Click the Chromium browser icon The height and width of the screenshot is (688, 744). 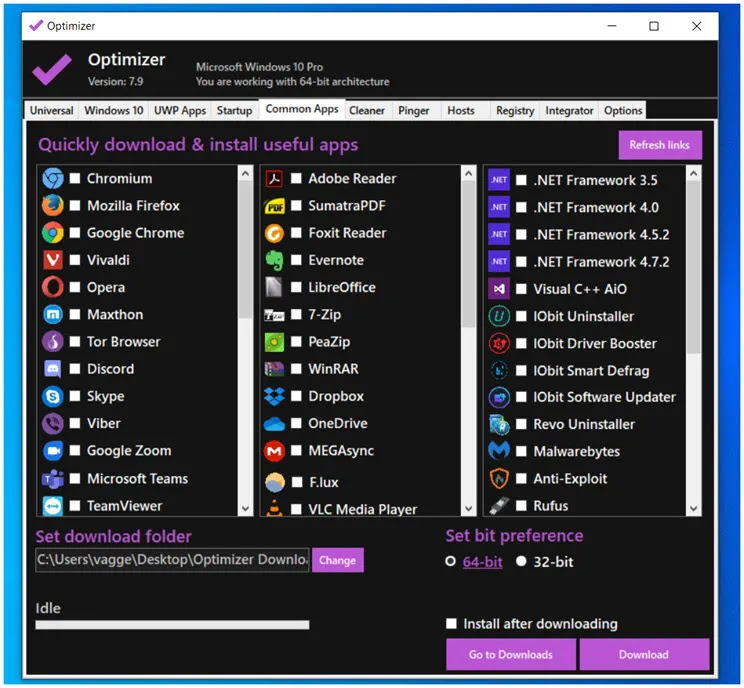(53, 178)
